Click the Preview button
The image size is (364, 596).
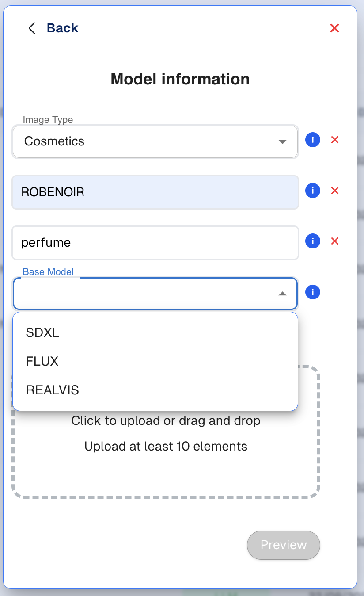coord(284,545)
